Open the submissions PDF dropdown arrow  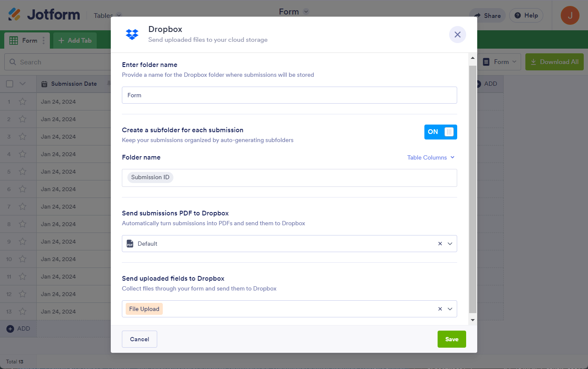coord(450,244)
